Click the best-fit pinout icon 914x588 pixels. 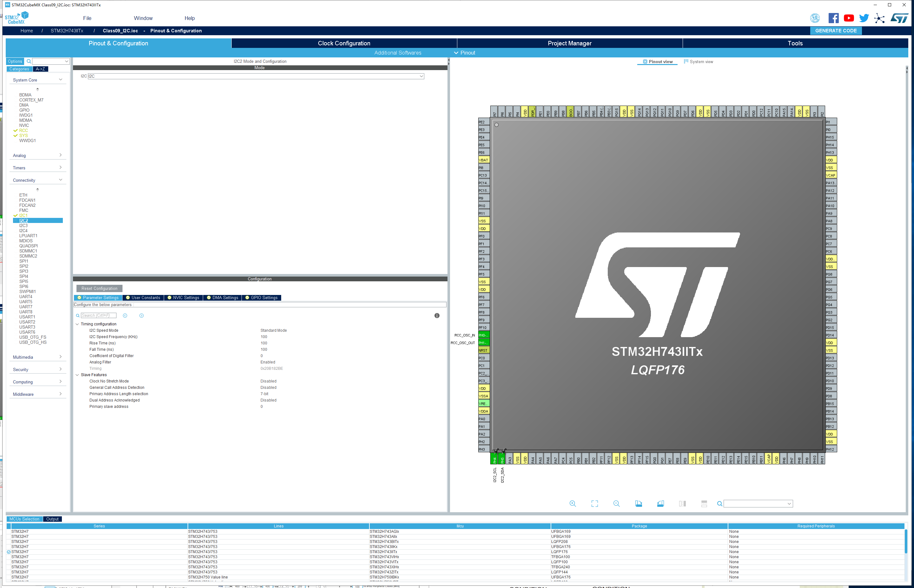[595, 503]
